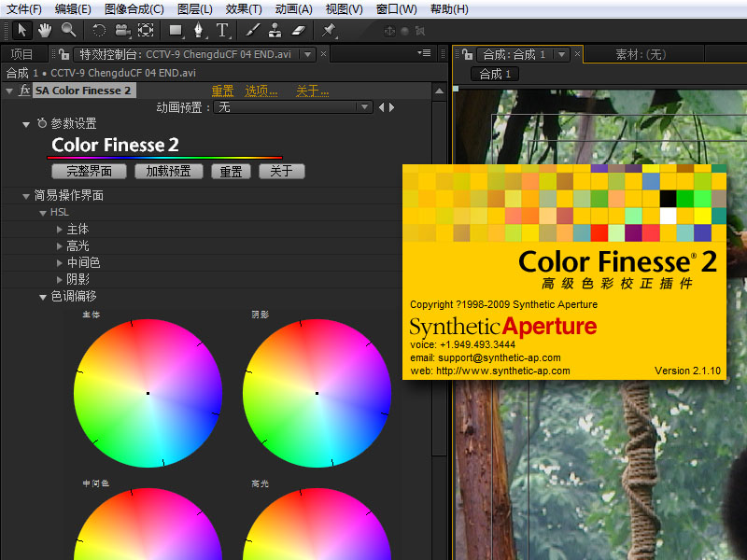Click the 完整界面 button
The height and width of the screenshot is (560, 747).
pyautogui.click(x=89, y=171)
